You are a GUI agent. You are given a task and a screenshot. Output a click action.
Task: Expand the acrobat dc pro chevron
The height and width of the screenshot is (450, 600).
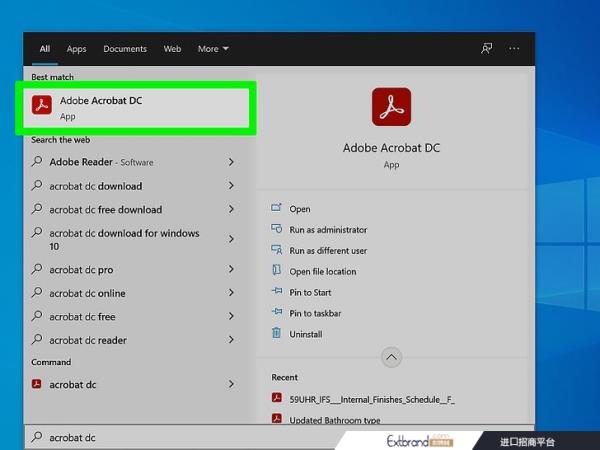tap(231, 269)
